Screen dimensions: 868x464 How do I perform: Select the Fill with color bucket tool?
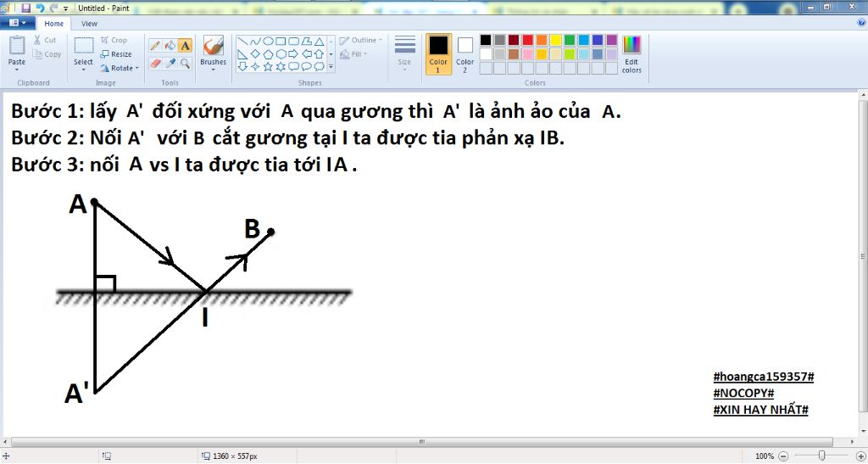point(170,46)
